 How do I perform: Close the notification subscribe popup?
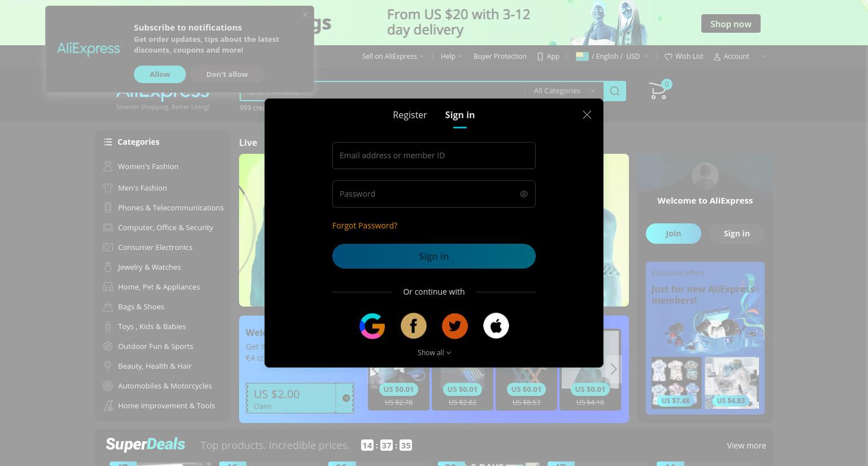305,15
